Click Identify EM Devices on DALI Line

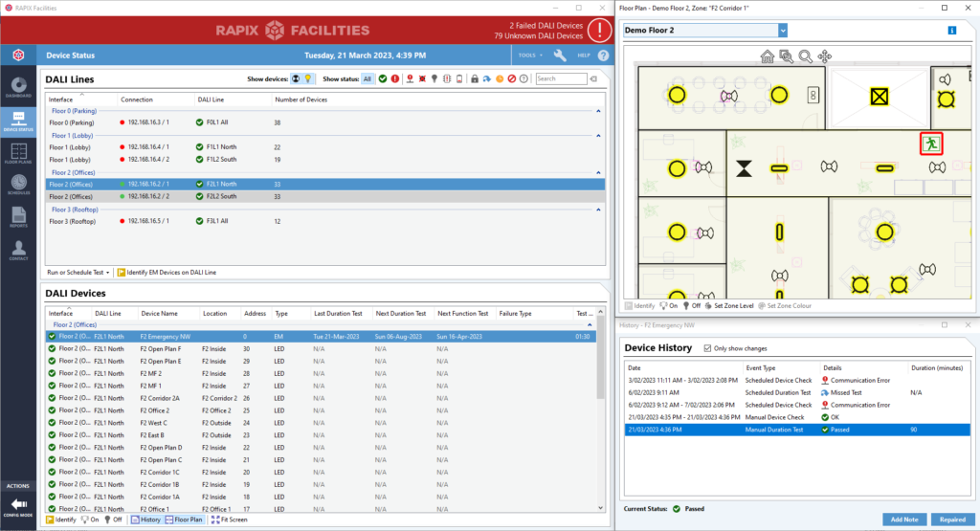click(x=167, y=273)
